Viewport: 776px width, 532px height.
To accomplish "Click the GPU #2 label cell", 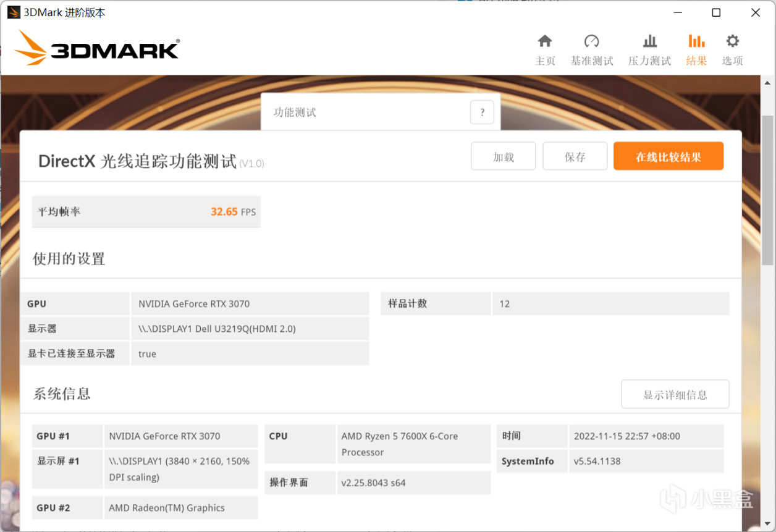I will [67, 508].
